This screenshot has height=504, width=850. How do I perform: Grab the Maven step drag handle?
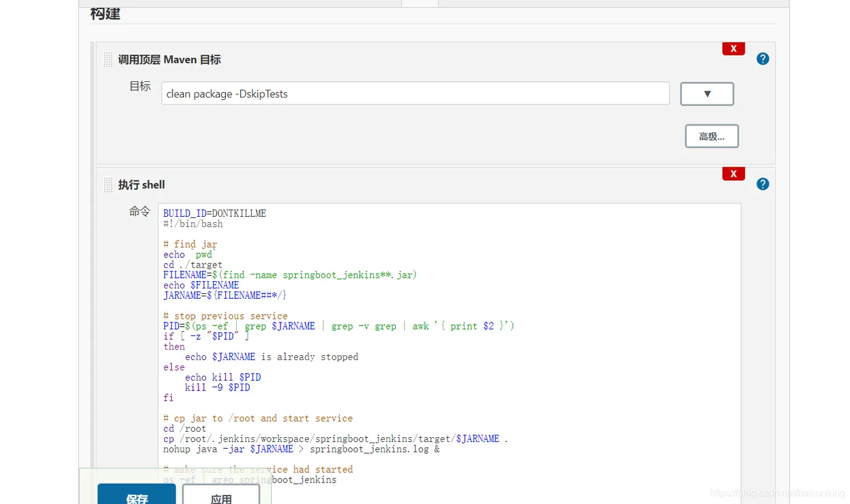[108, 60]
